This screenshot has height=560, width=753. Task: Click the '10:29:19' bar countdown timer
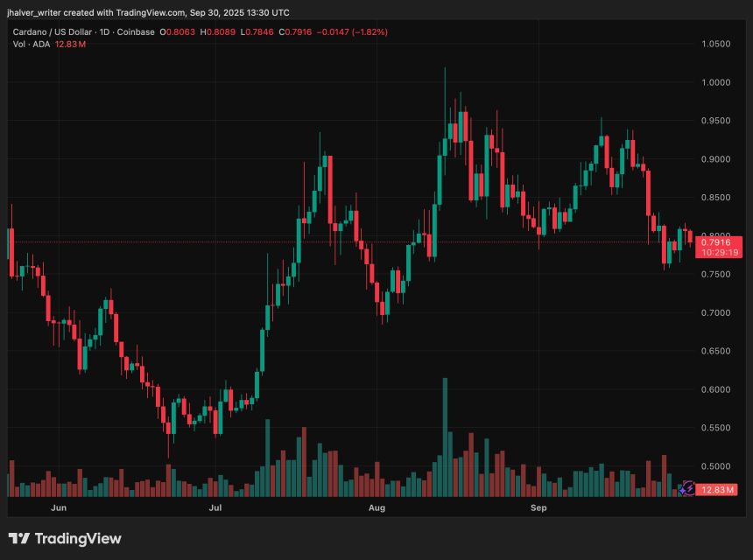(718, 251)
